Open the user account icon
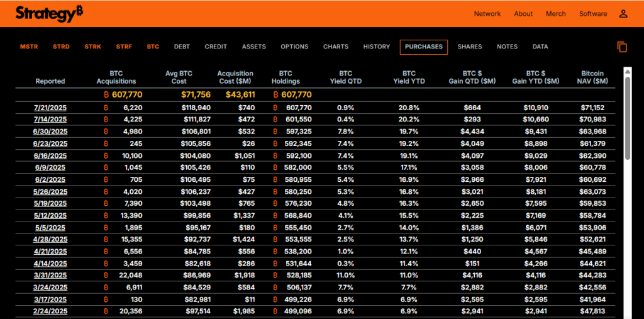Viewport: 644px width, 319px height. pos(623,14)
